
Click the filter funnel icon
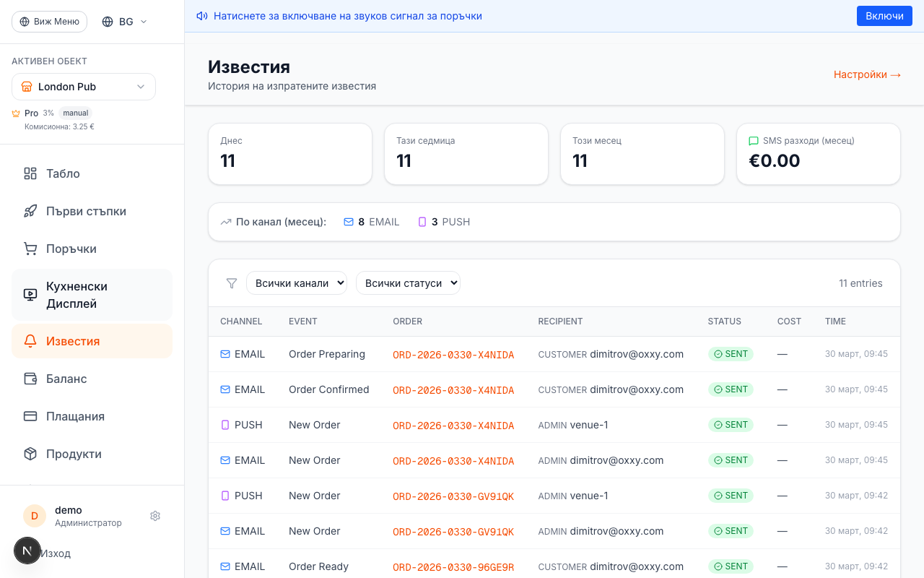click(232, 283)
